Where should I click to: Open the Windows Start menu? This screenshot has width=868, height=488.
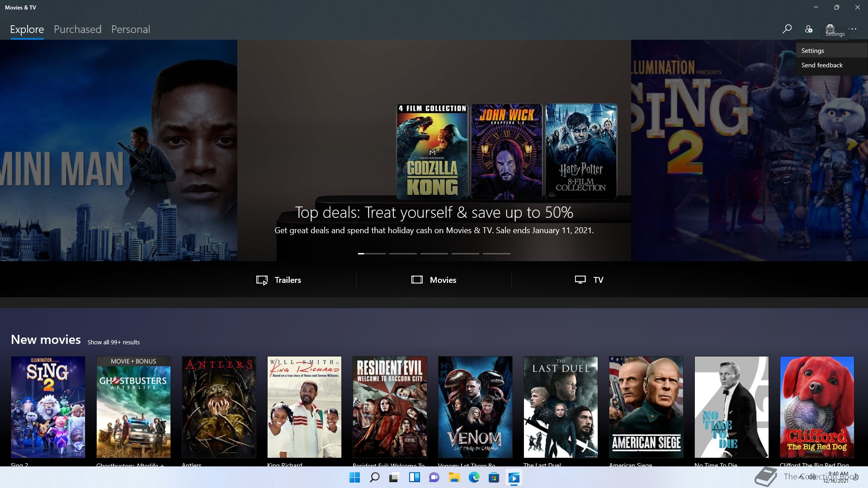coord(355,478)
